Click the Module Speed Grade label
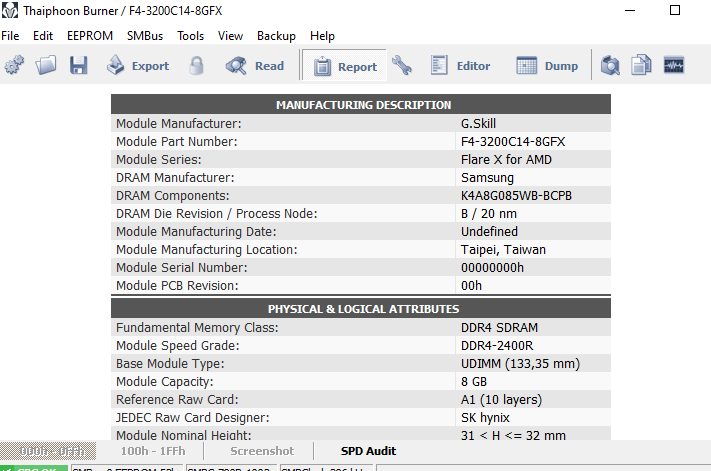Viewport: 711px width, 471px height. coord(177,345)
